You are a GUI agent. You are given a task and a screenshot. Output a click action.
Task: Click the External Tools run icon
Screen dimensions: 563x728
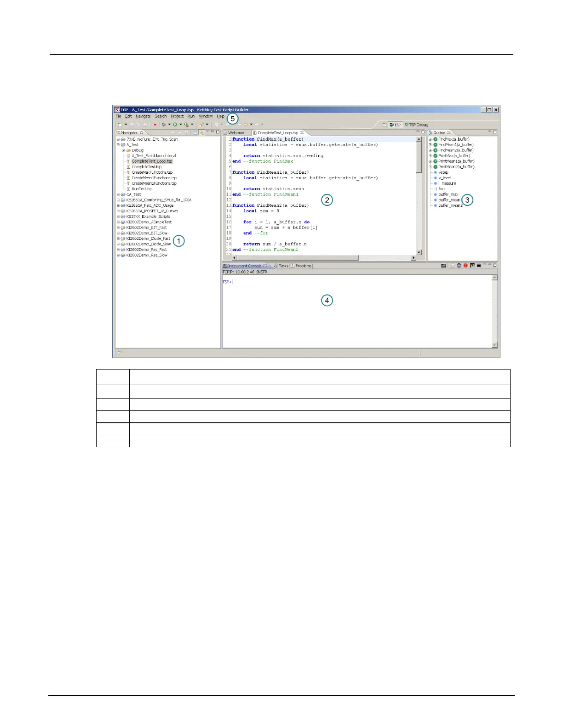186,125
